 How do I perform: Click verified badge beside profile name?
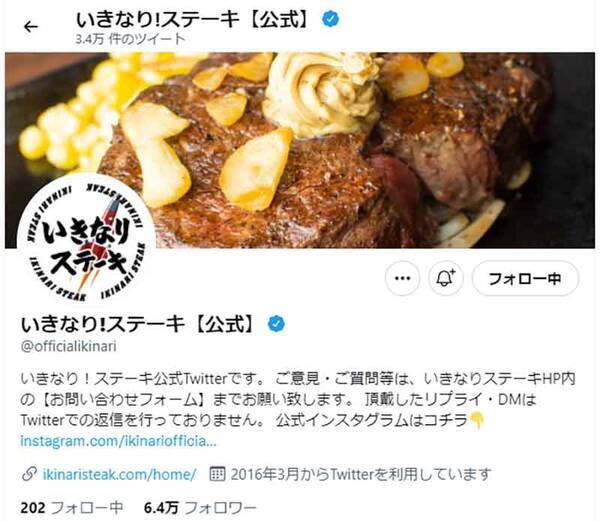(x=276, y=324)
